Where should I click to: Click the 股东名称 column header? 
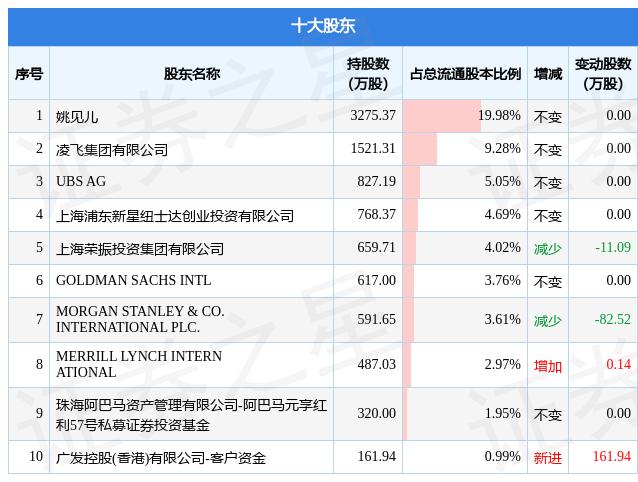[x=192, y=73]
